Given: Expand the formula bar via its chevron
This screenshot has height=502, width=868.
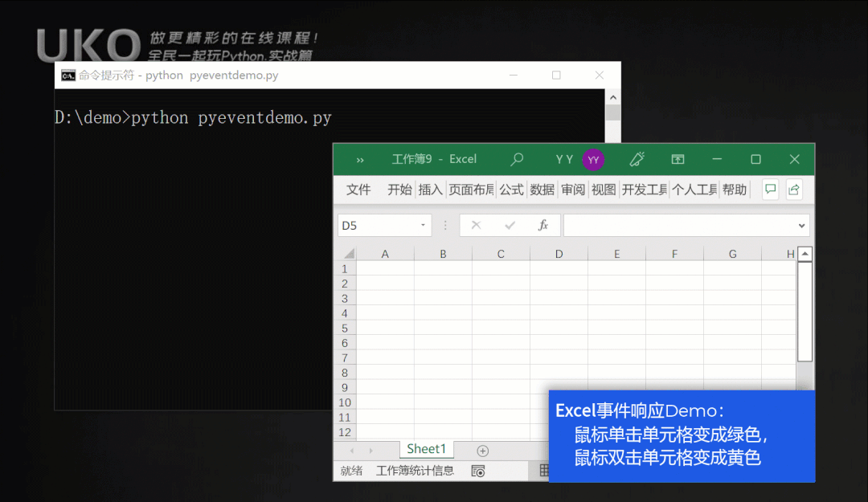Looking at the screenshot, I should point(801,225).
